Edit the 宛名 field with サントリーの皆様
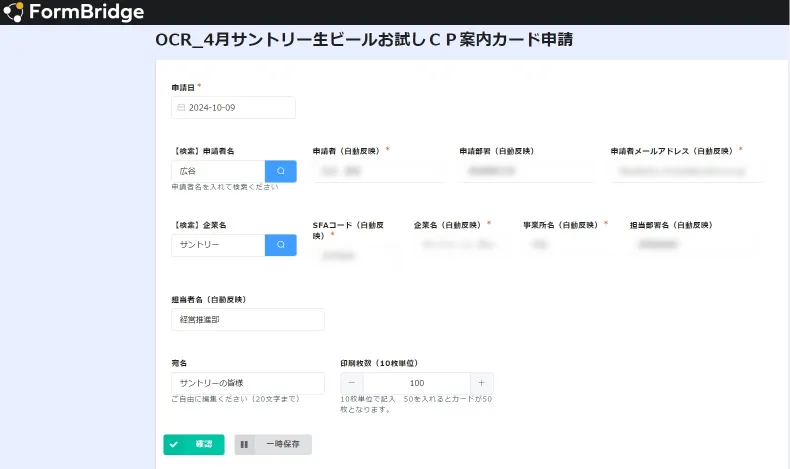Image resolution: width=790 pixels, height=469 pixels. coord(247,383)
